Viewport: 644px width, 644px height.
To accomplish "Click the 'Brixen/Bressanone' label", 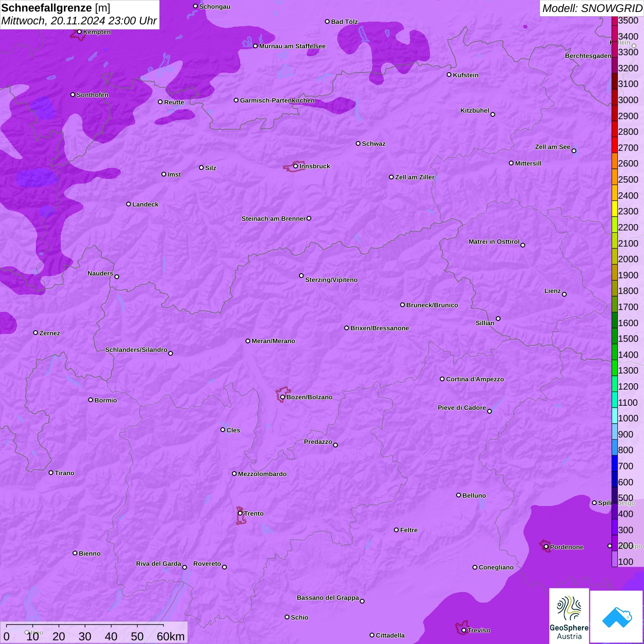I will (x=380, y=328).
